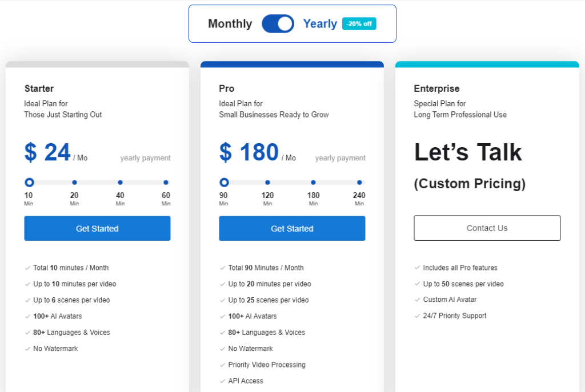585x392 pixels.
Task: Click Get Started under the Pro plan
Action: click(292, 228)
